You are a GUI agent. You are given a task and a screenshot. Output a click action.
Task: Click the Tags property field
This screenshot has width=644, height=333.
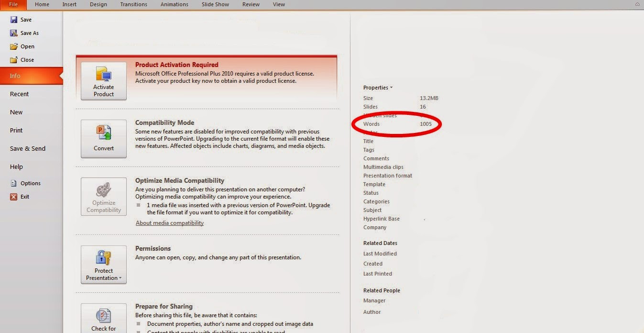point(369,150)
